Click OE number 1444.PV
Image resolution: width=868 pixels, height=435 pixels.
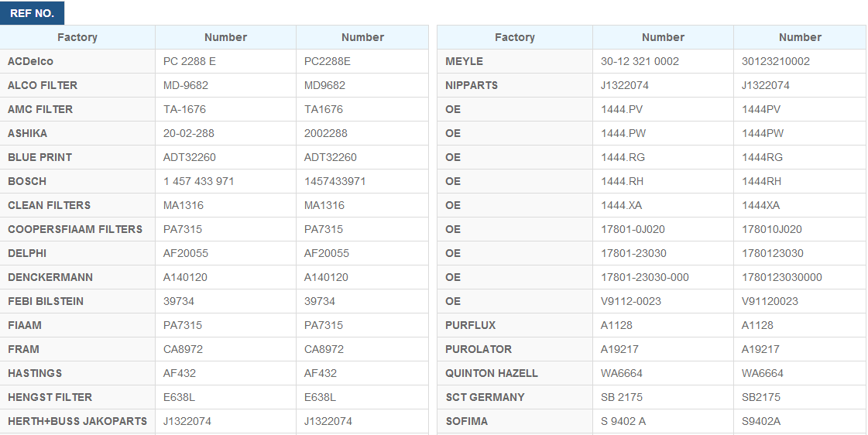tap(622, 110)
